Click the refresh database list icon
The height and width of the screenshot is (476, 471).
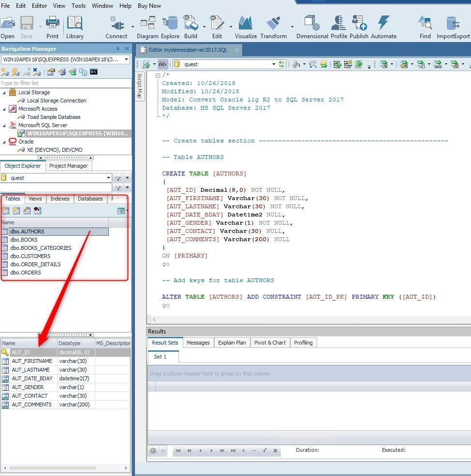[282, 64]
